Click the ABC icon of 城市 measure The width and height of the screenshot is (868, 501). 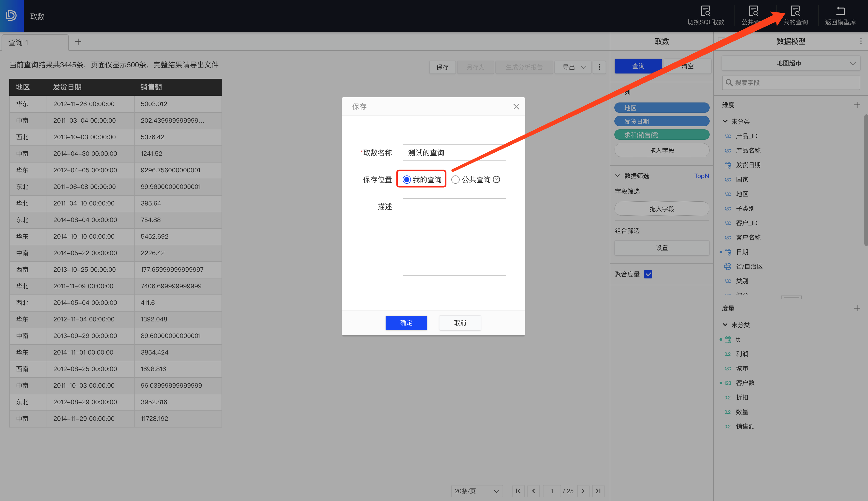728,369
